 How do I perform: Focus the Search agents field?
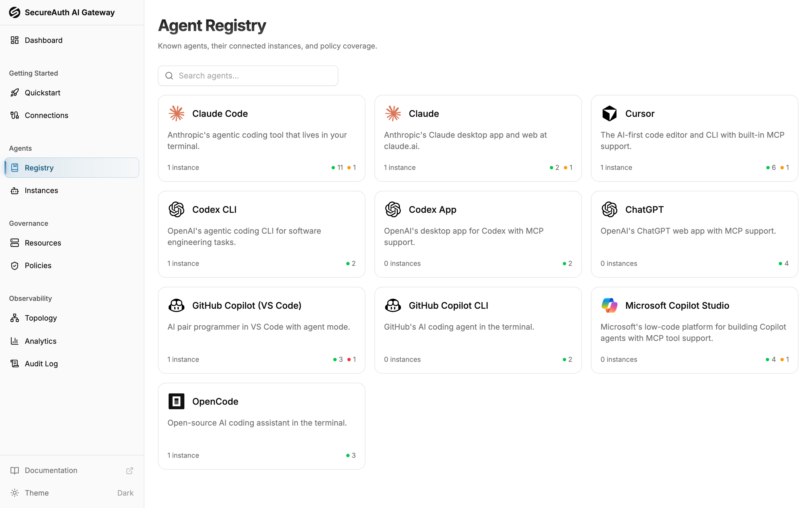tap(248, 76)
